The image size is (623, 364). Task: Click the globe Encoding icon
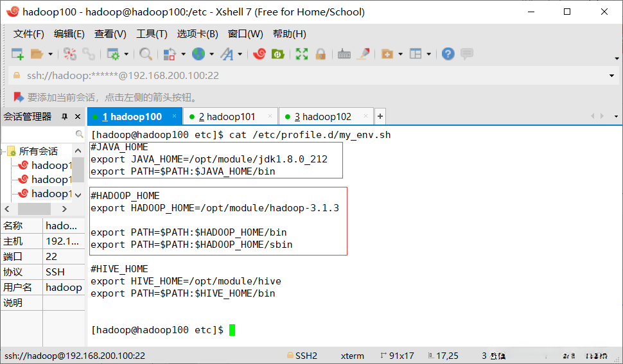tap(198, 54)
